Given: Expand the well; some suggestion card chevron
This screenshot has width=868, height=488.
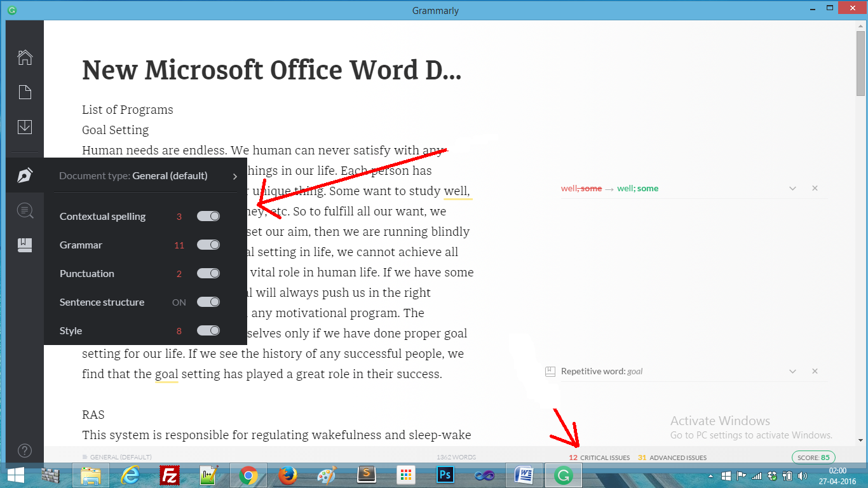Looking at the screenshot, I should point(792,189).
